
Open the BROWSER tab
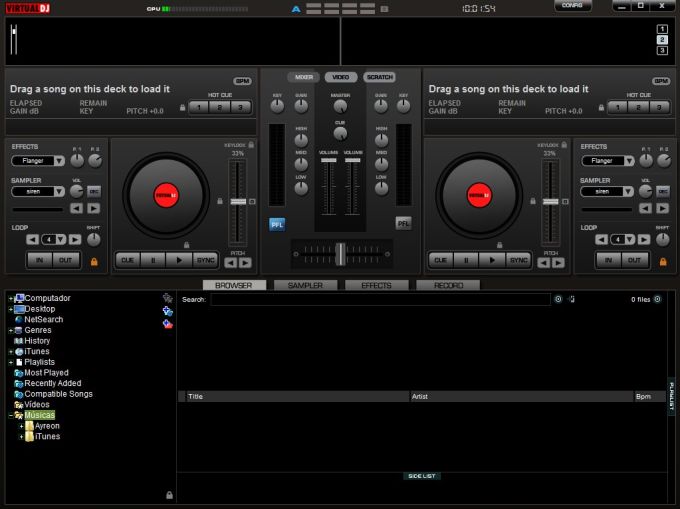[x=234, y=285]
